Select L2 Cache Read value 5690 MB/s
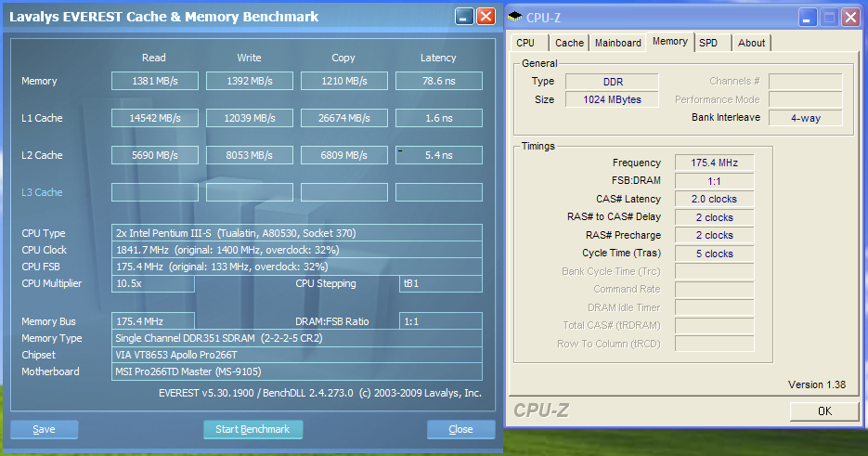 point(155,155)
